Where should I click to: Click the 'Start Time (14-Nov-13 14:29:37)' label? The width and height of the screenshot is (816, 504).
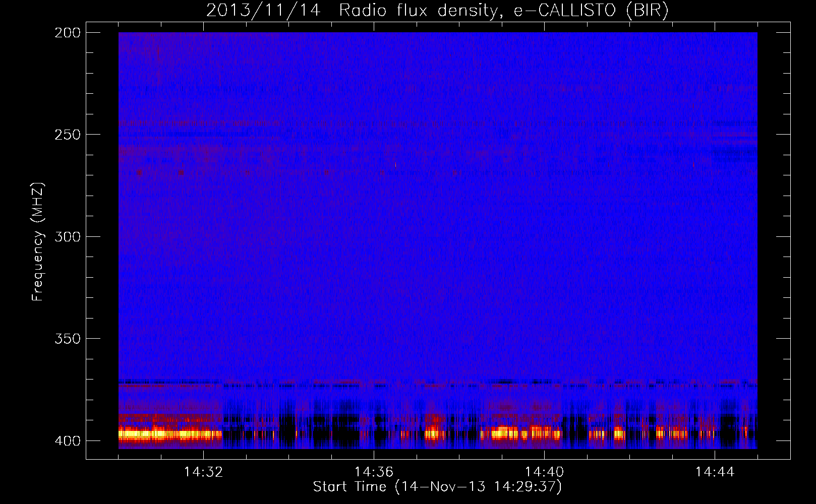(x=437, y=487)
